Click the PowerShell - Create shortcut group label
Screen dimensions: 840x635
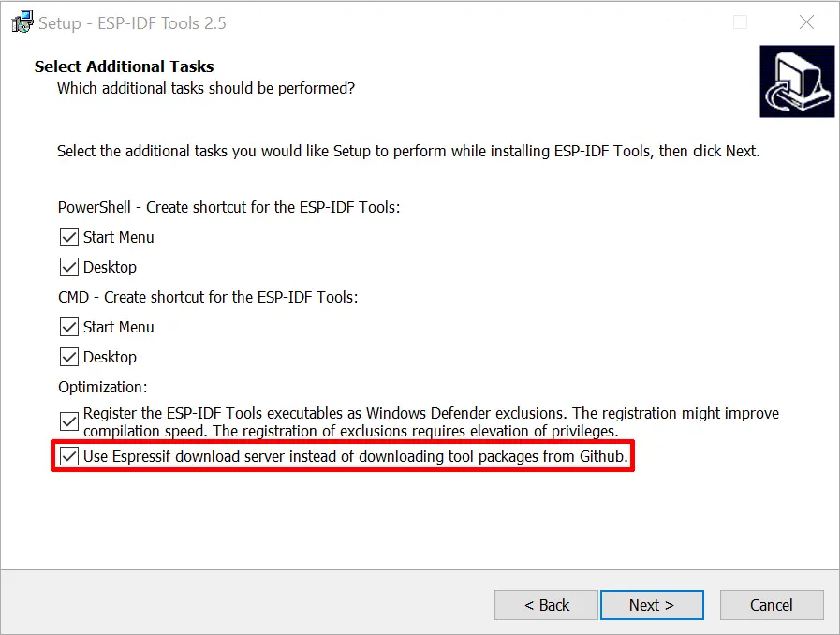click(228, 207)
